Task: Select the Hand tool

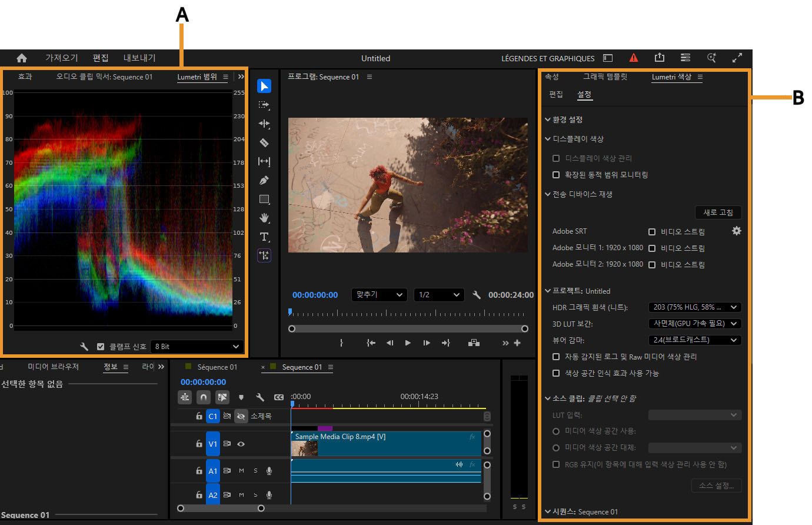Action: 264,218
